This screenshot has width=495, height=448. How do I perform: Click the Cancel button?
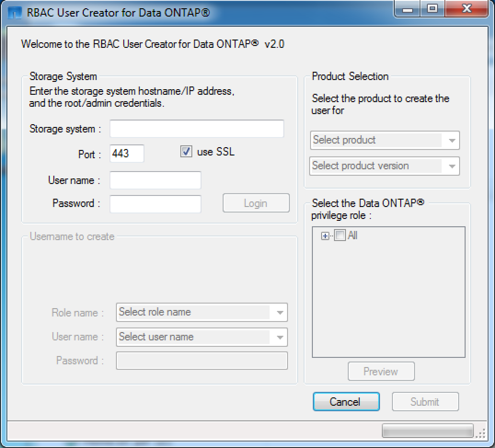(346, 402)
